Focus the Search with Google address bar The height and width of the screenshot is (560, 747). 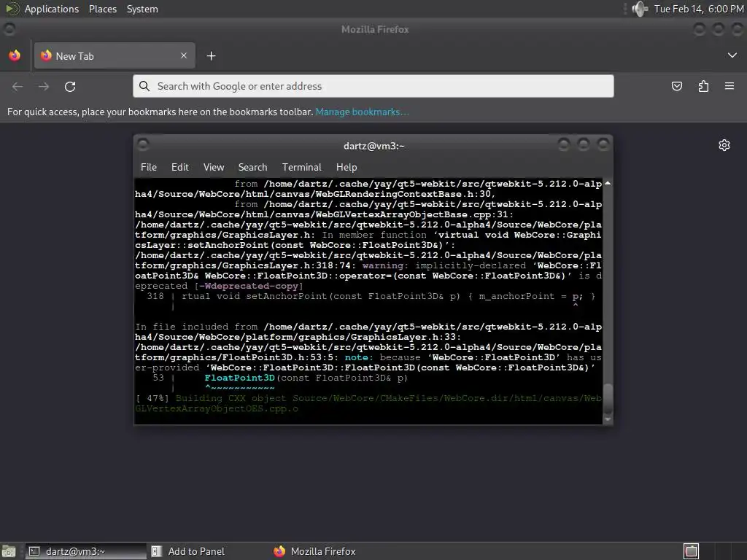pos(373,86)
